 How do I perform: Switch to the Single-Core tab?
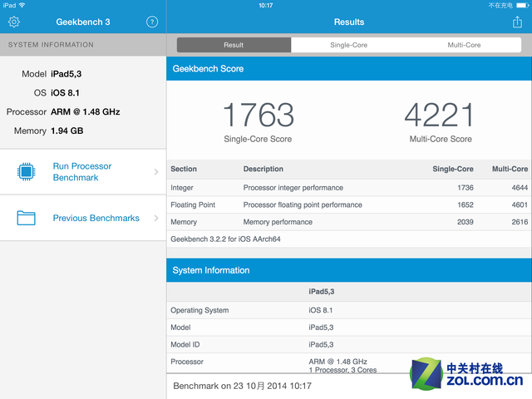pos(348,45)
